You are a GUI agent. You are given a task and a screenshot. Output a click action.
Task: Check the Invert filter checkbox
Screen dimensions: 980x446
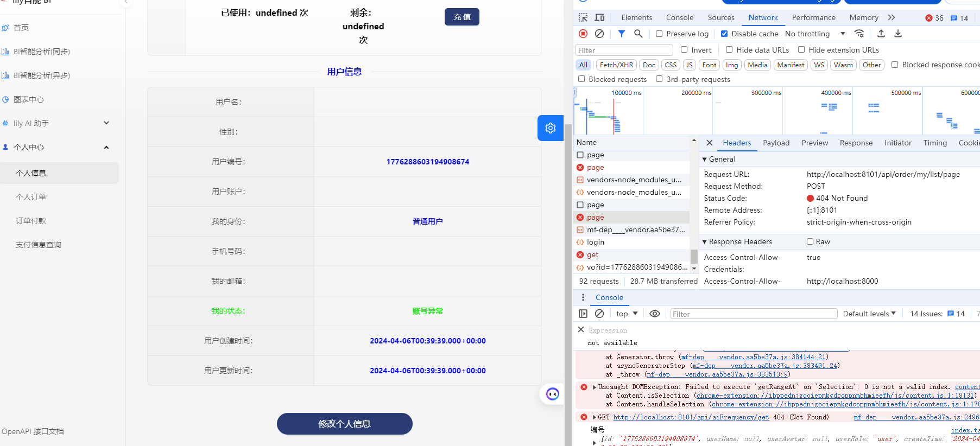[684, 49]
